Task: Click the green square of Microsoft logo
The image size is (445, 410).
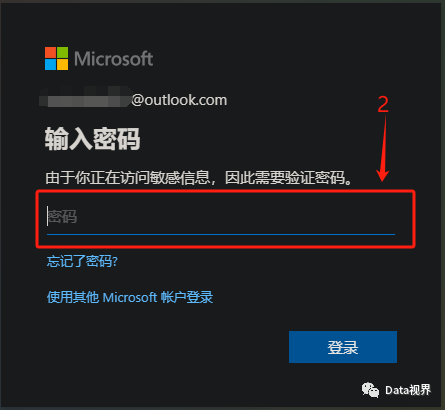Action: (x=63, y=52)
